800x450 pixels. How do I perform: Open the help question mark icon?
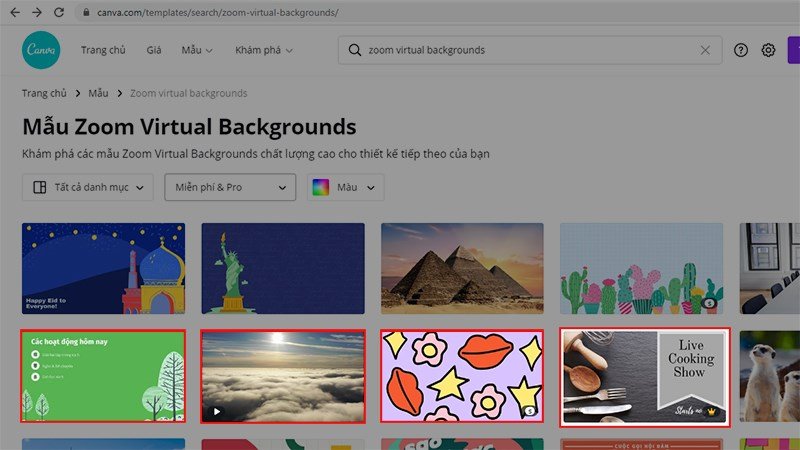coord(741,50)
